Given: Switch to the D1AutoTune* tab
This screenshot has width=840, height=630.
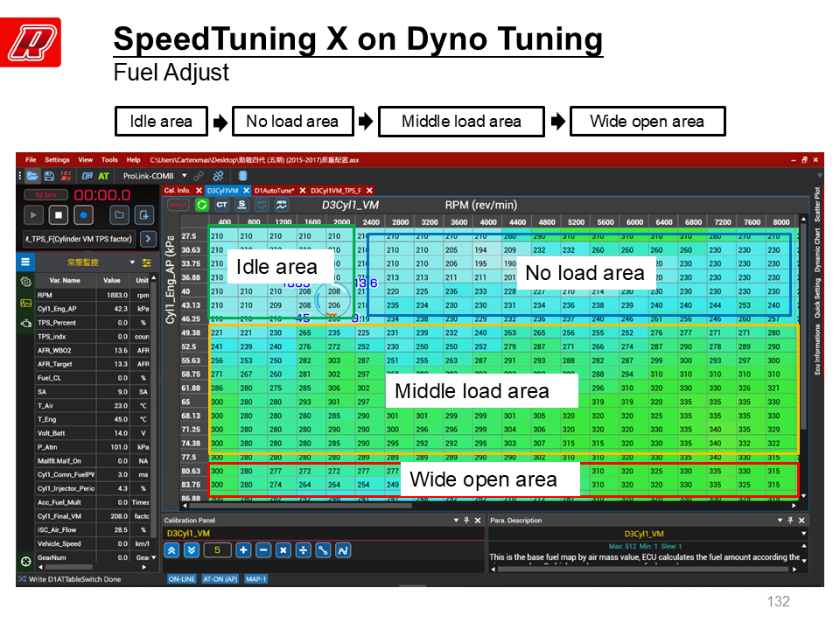Looking at the screenshot, I should coord(274,190).
